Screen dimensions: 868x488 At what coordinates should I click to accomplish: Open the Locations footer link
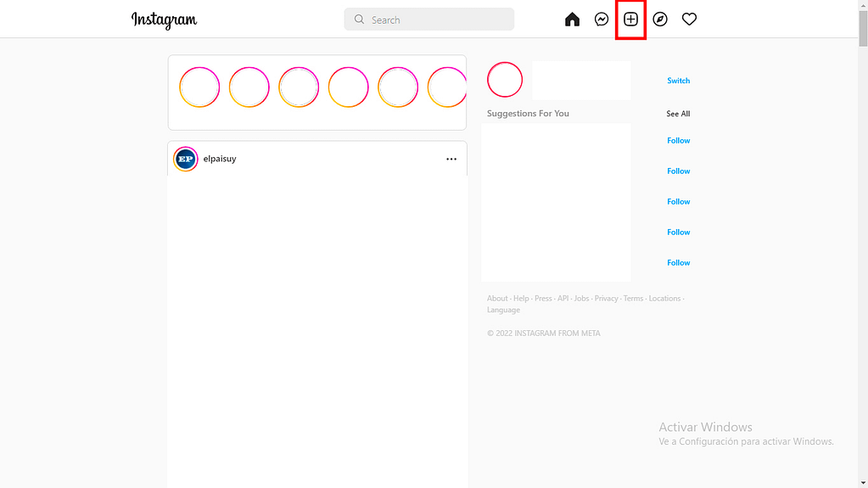click(x=664, y=298)
